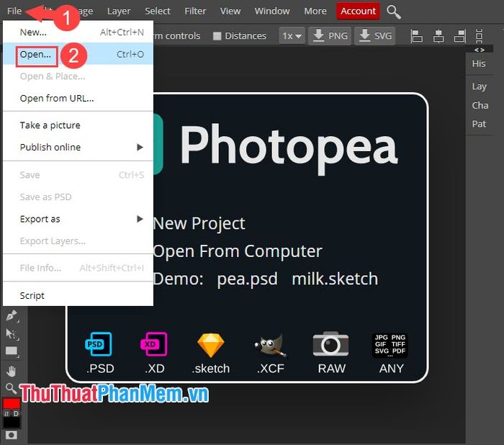Screen dimensions: 504x445
Task: Select Take a picture menu entry
Action: click(78, 125)
